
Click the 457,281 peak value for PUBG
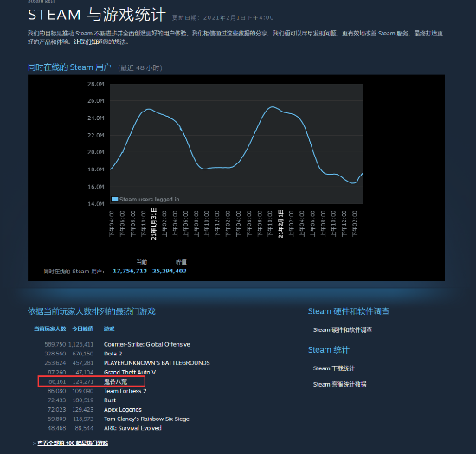click(x=83, y=363)
